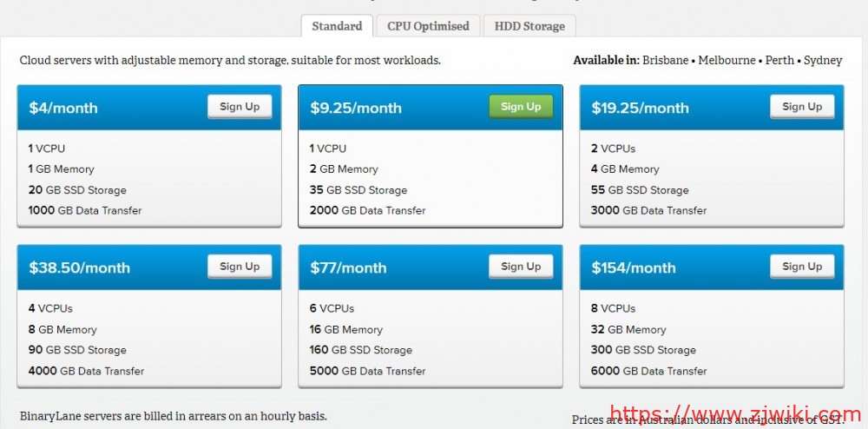The height and width of the screenshot is (429, 868).
Task: Select the HDD Storage tab
Action: pyautogui.click(x=529, y=26)
